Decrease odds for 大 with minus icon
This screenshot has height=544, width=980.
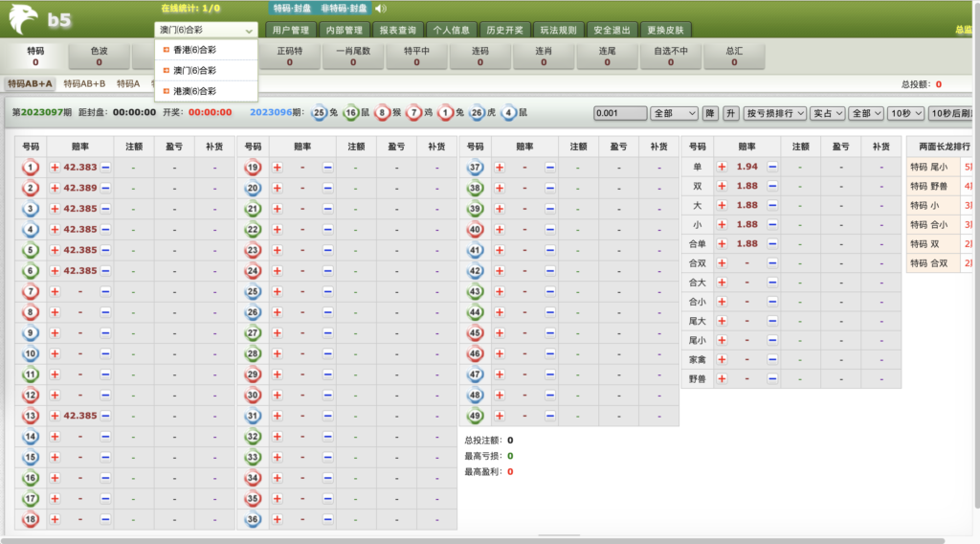pyautogui.click(x=772, y=205)
